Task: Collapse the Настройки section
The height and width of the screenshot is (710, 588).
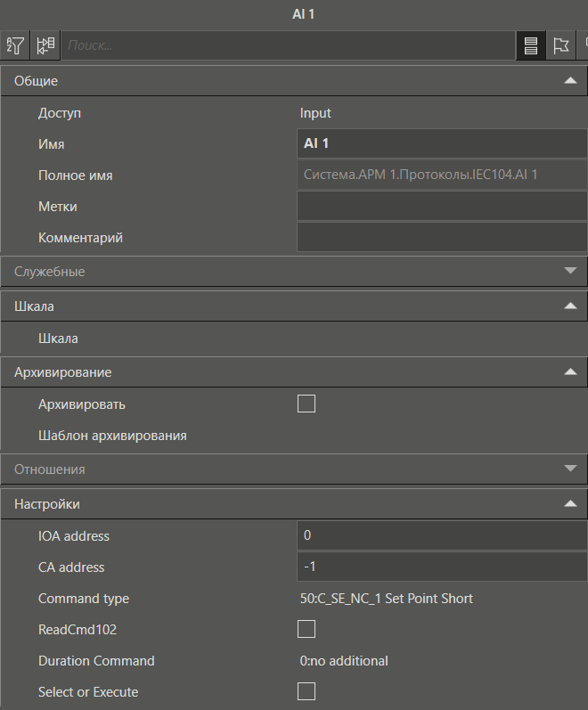Action: (570, 504)
